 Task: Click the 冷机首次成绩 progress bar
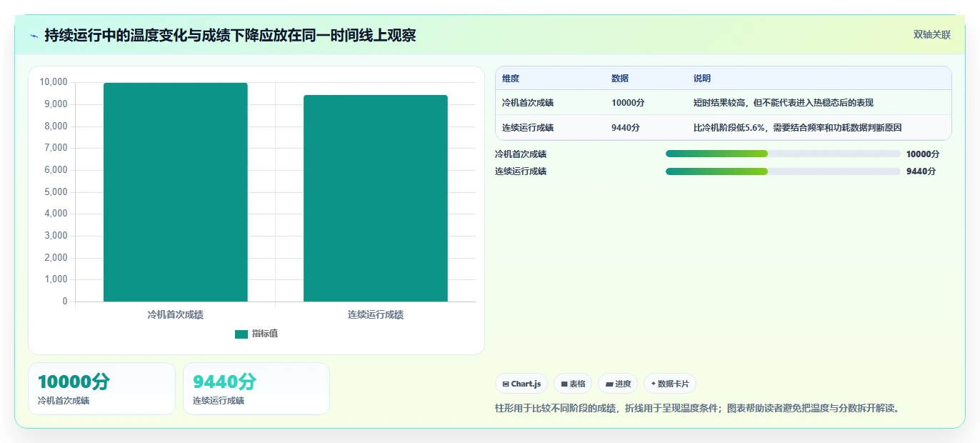[x=783, y=154]
